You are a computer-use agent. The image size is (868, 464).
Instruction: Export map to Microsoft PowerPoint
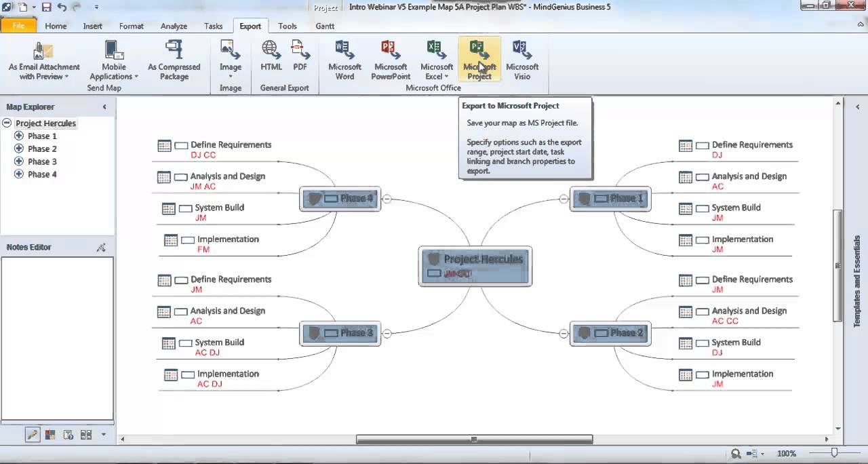pos(391,60)
